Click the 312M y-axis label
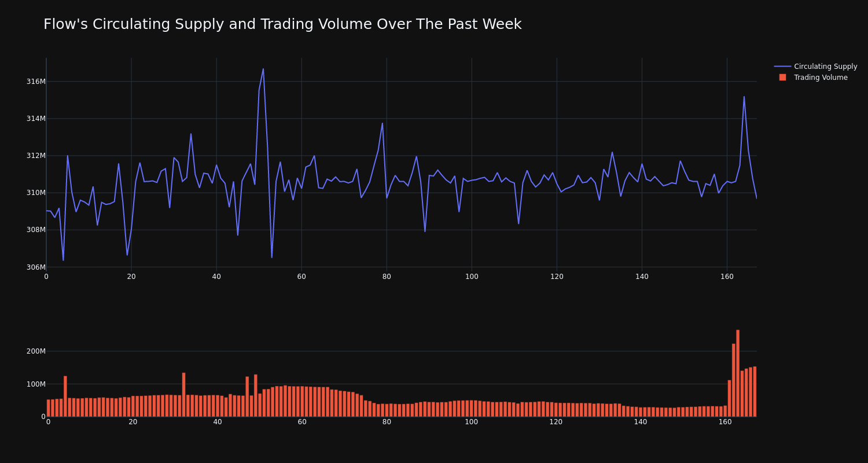This screenshot has width=868, height=463. pos(36,156)
